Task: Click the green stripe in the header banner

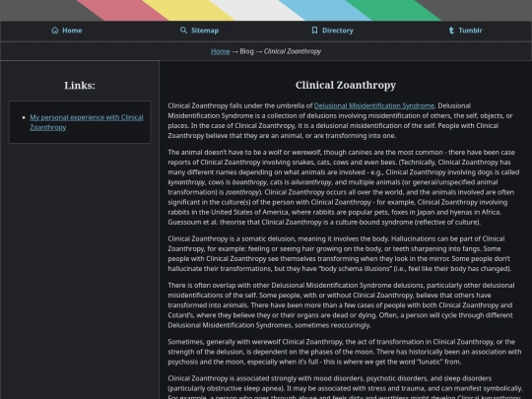Action: (x=393, y=10)
